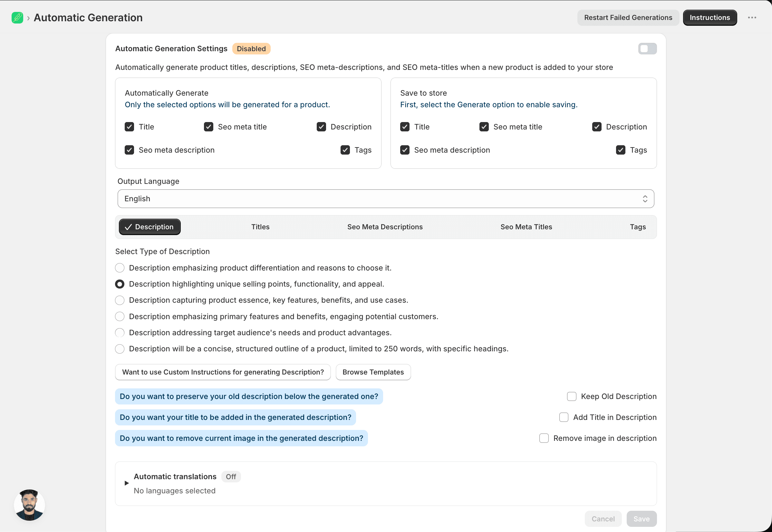
Task: Select description highlighting unique selling points radio
Action: pyautogui.click(x=120, y=284)
